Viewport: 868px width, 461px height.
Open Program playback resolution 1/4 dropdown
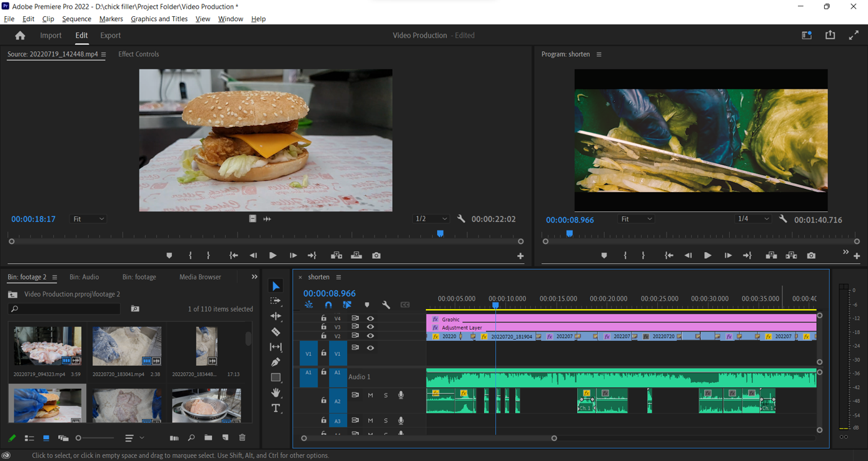coord(753,219)
